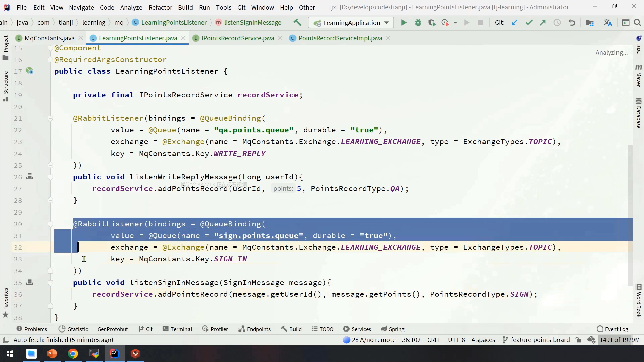Screen dimensions: 644x362
Task: Open Search Everywhere magnifier icon
Action: pos(637,23)
